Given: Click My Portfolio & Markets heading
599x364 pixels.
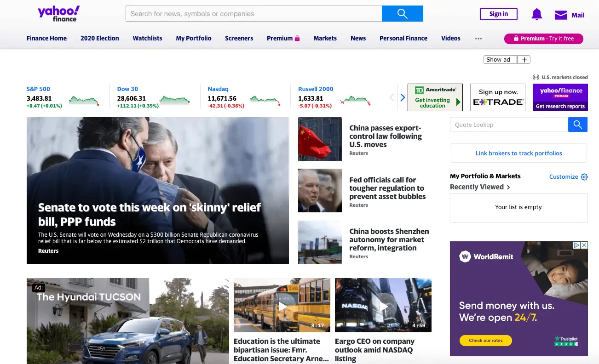Looking at the screenshot, I should [x=485, y=176].
